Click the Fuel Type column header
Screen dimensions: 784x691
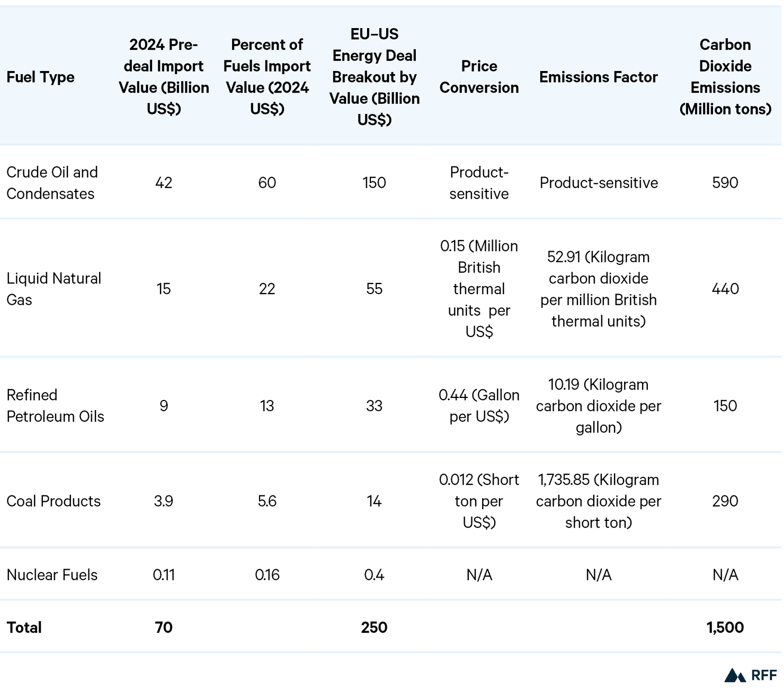(40, 77)
